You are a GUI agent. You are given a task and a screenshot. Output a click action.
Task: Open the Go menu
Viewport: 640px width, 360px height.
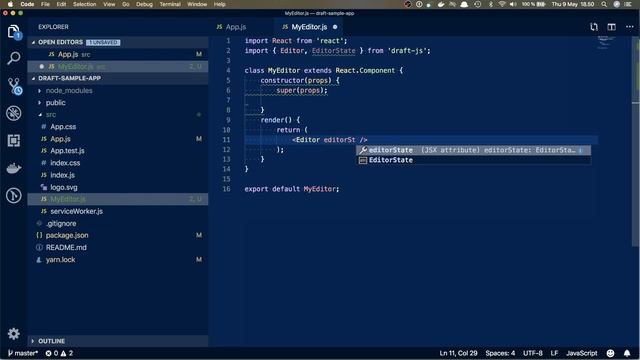click(126, 4)
